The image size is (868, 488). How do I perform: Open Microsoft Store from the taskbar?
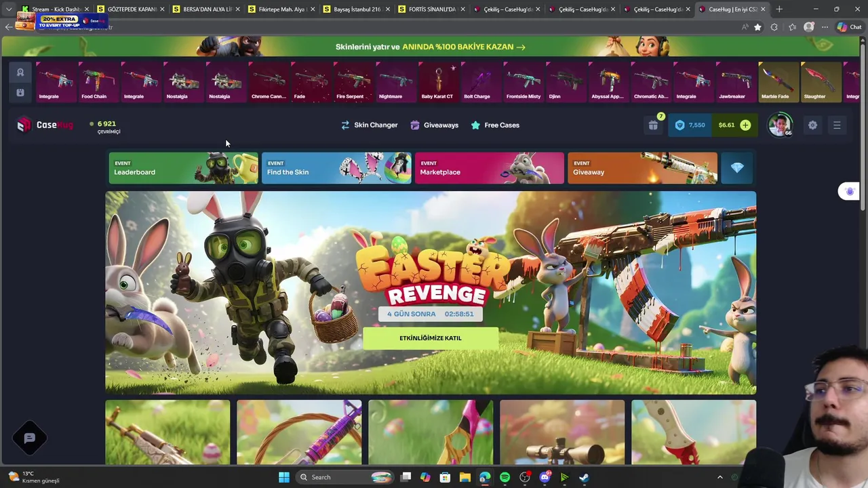(x=445, y=477)
